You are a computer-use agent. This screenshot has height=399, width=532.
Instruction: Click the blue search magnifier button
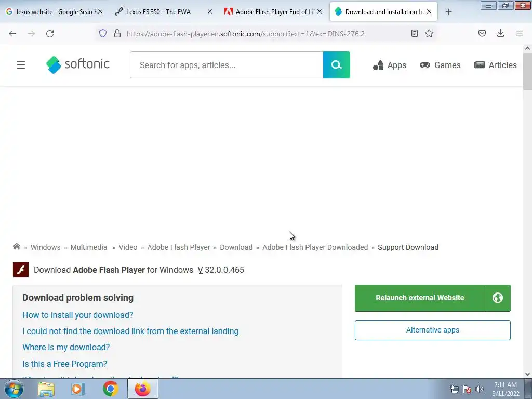(336, 65)
